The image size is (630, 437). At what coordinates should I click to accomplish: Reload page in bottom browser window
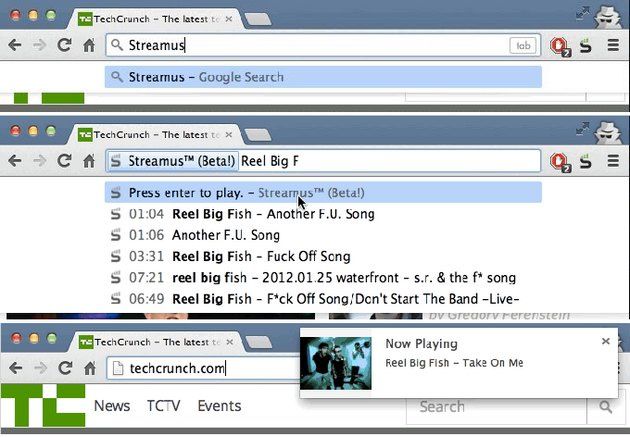(65, 368)
